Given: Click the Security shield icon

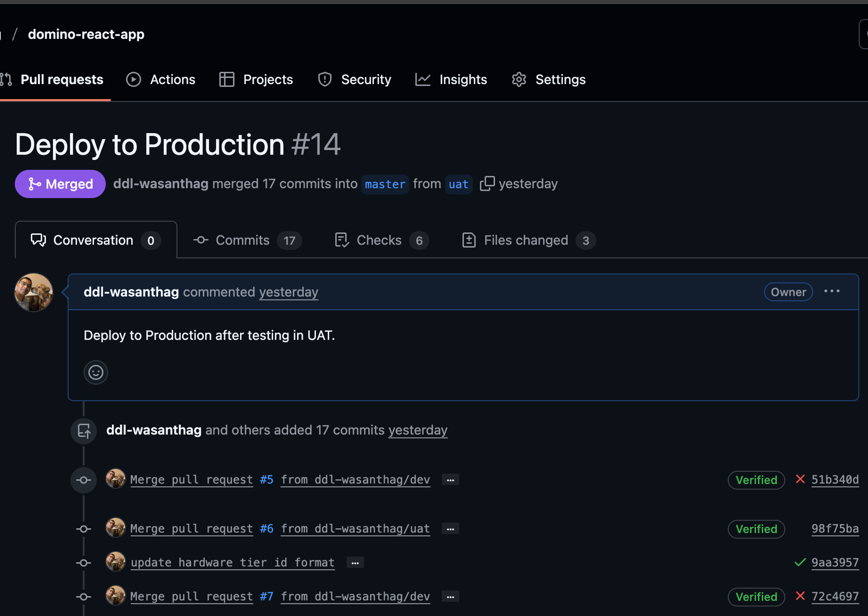Looking at the screenshot, I should point(325,80).
